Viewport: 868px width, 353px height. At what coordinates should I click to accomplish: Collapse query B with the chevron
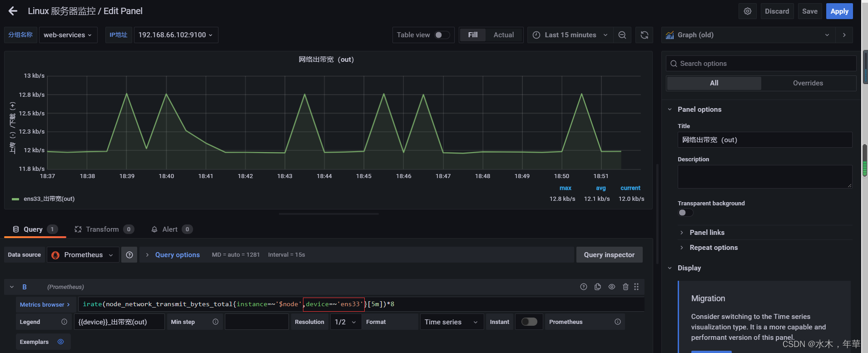pos(12,287)
